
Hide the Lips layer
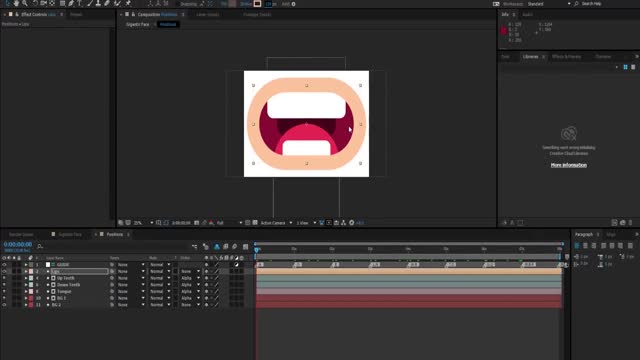pos(4,271)
